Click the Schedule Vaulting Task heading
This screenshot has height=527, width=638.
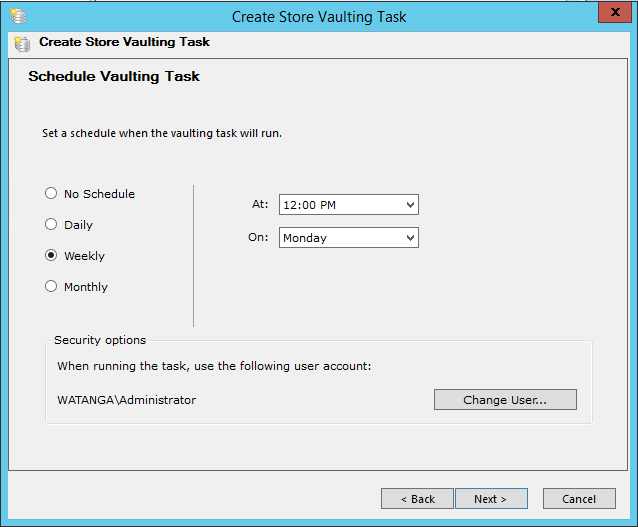114,77
